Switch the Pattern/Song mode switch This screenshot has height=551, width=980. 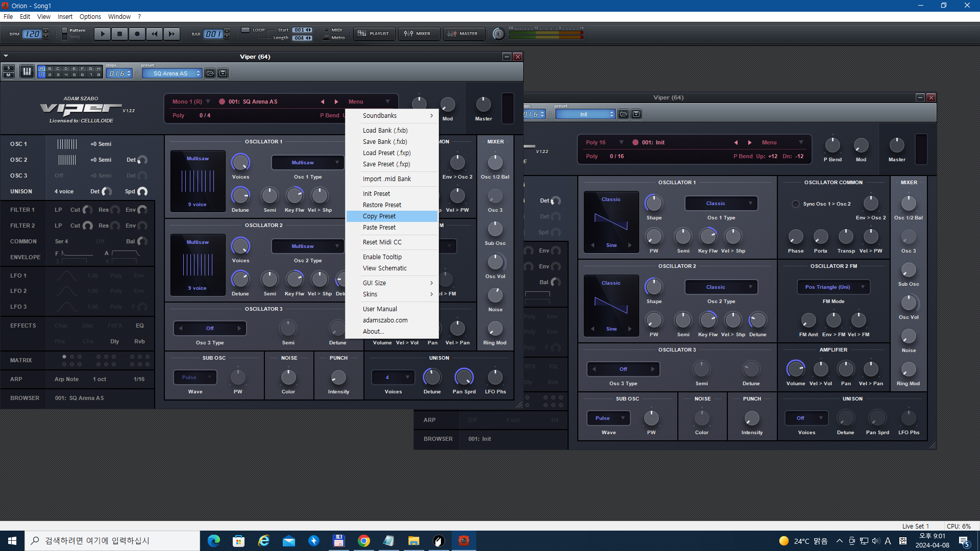click(64, 34)
